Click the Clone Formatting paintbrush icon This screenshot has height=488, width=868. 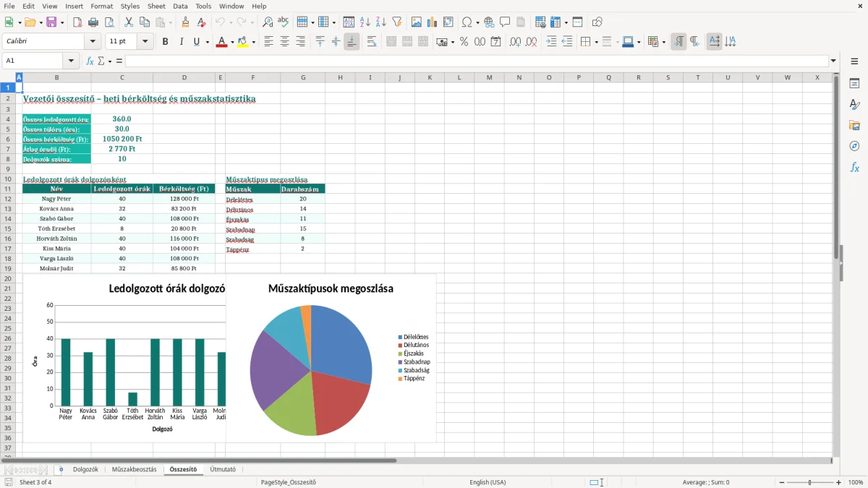[186, 22]
